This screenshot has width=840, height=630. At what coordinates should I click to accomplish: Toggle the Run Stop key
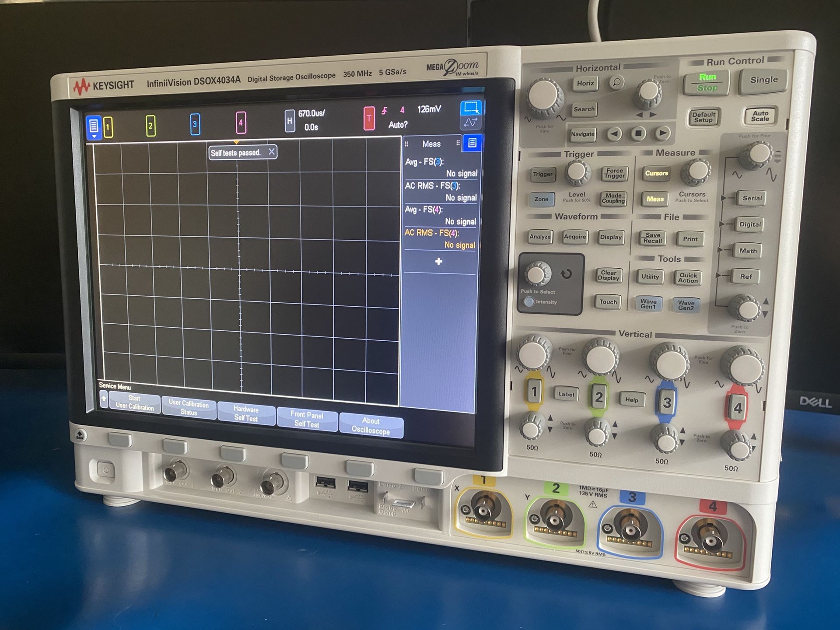click(x=707, y=83)
